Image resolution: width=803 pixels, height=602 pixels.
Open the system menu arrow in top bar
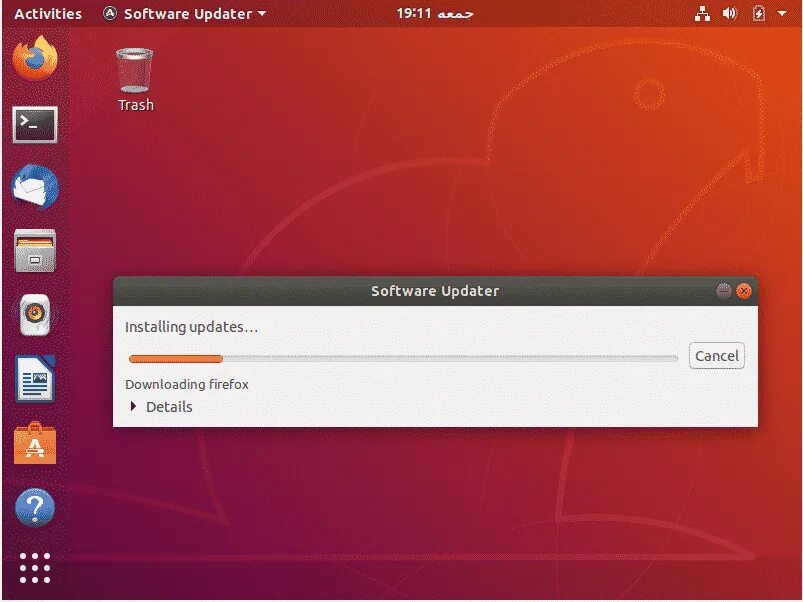tap(782, 13)
